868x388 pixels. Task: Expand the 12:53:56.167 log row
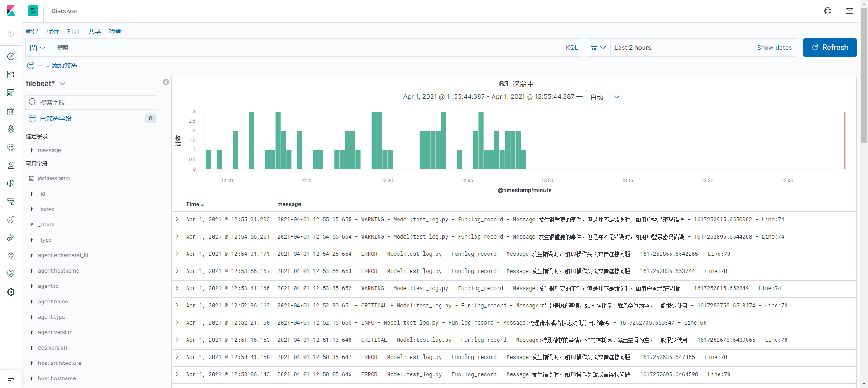[x=177, y=271]
